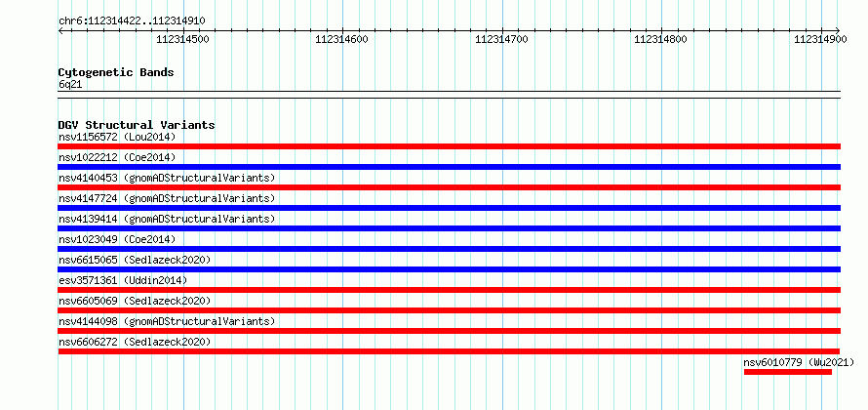This screenshot has width=868, height=410.
Task: Open nsv4140453 gnomAD variant label
Action: [x=167, y=178]
